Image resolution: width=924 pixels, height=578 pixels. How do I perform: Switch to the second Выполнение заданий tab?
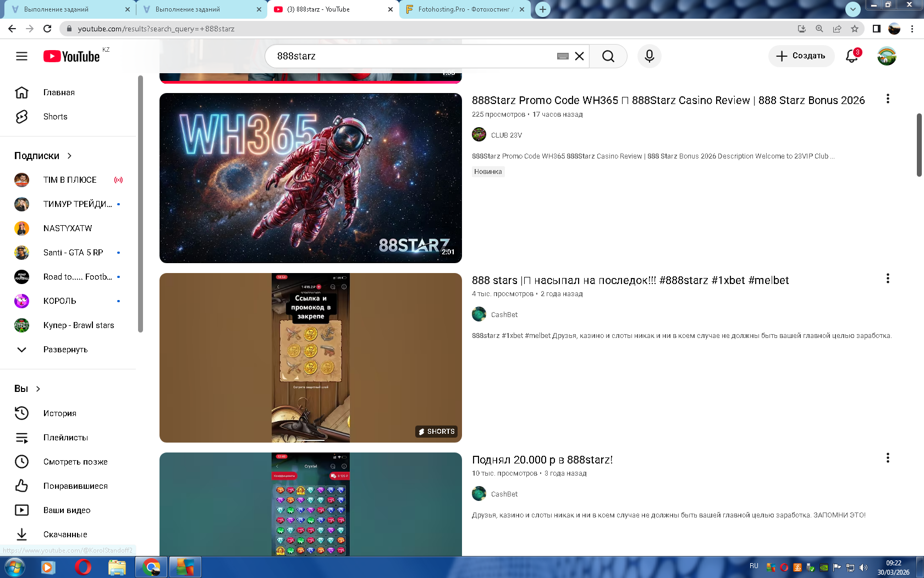coord(201,9)
